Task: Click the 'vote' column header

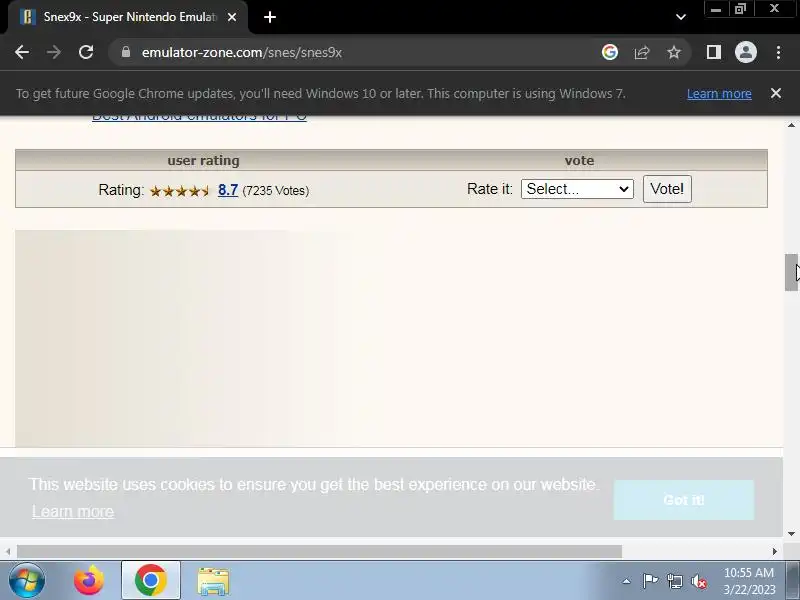Action: tap(579, 160)
